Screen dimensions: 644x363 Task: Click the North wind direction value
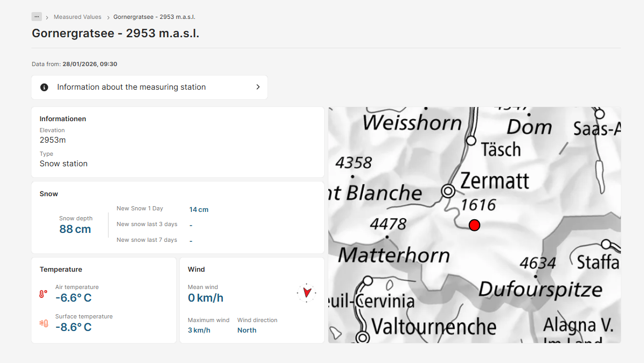point(246,330)
